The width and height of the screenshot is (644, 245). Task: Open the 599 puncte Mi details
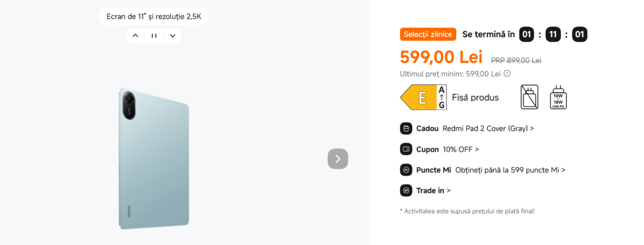pos(510,170)
